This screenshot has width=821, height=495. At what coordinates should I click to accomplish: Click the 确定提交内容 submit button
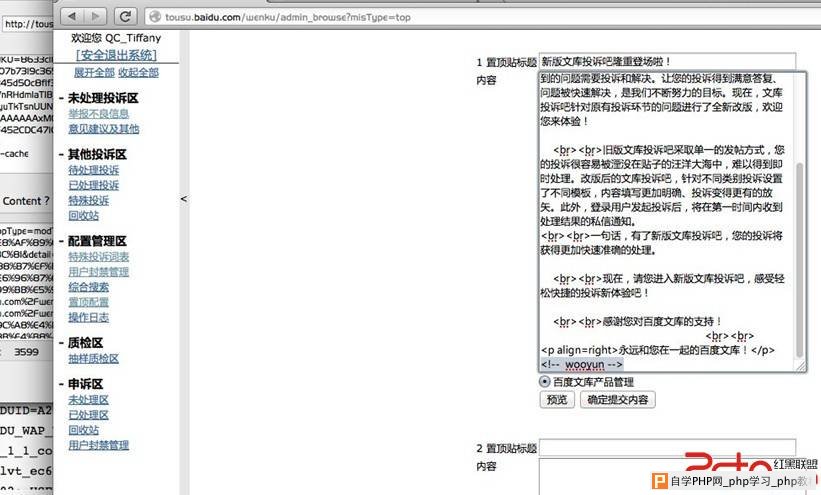pyautogui.click(x=618, y=400)
